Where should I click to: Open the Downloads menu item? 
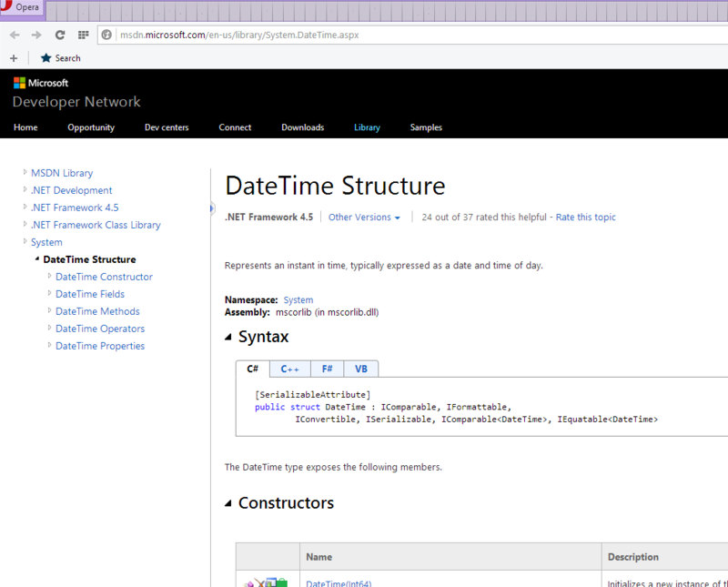click(303, 127)
